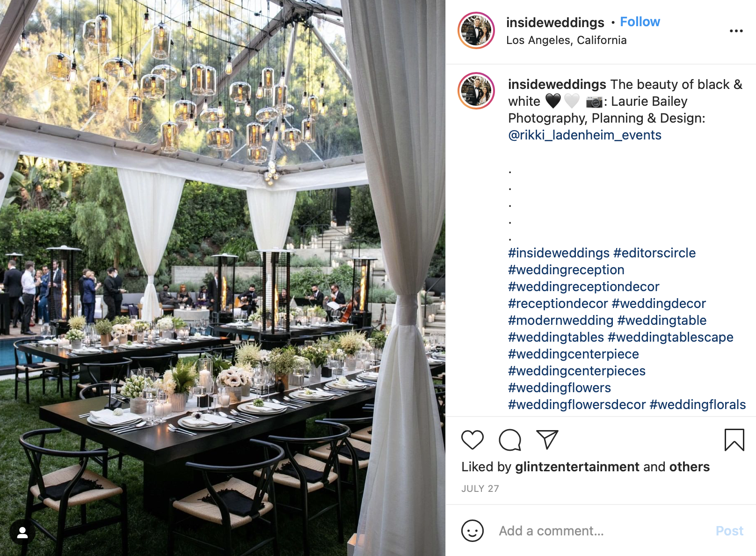Open the #weddingreception hashtag
This screenshot has width=756, height=556.
coord(566,270)
